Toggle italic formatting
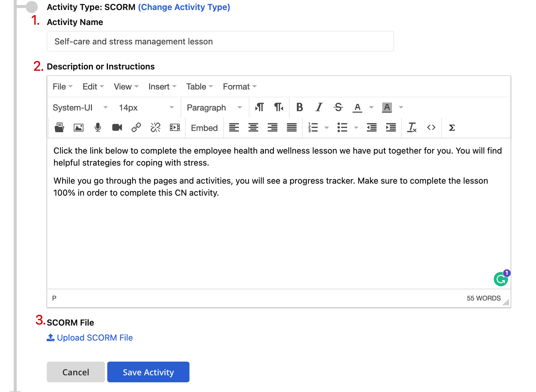536x392 pixels. [319, 107]
